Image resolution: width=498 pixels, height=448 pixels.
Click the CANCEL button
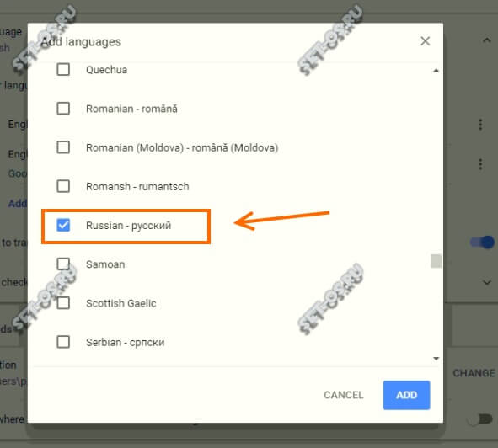pos(343,395)
